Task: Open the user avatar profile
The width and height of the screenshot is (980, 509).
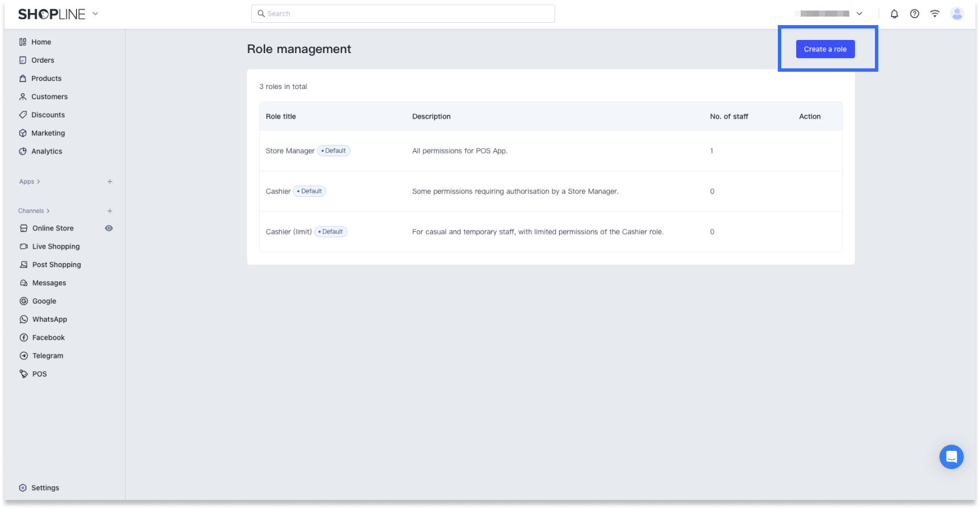Action: [x=957, y=14]
